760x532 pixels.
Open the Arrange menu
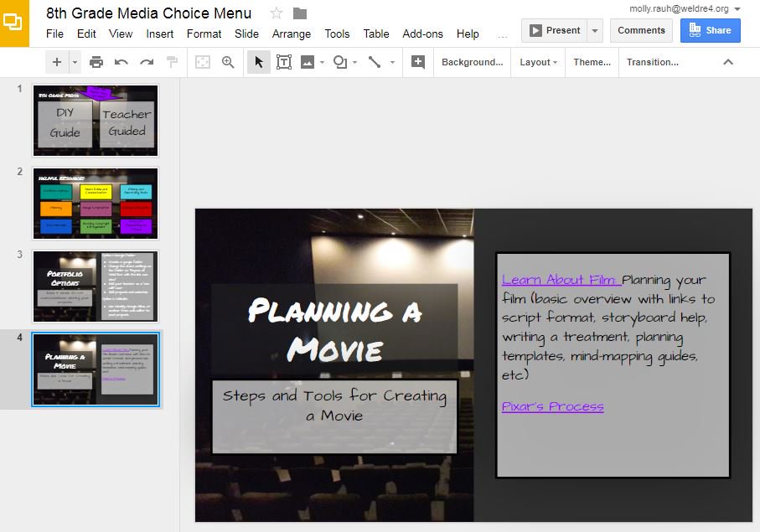click(292, 34)
